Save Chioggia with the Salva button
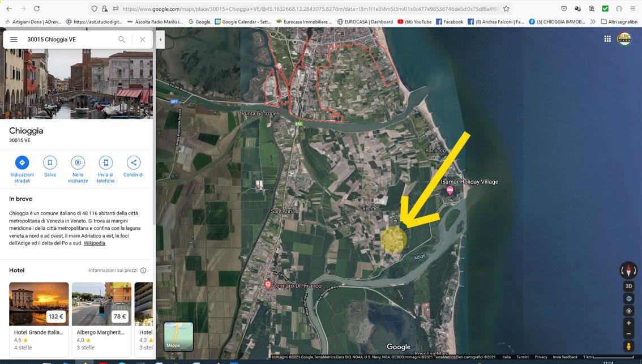This screenshot has width=642, height=364. [50, 166]
